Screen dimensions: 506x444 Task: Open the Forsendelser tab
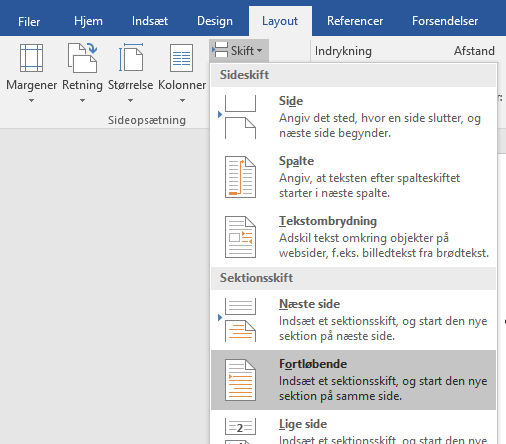(x=445, y=21)
